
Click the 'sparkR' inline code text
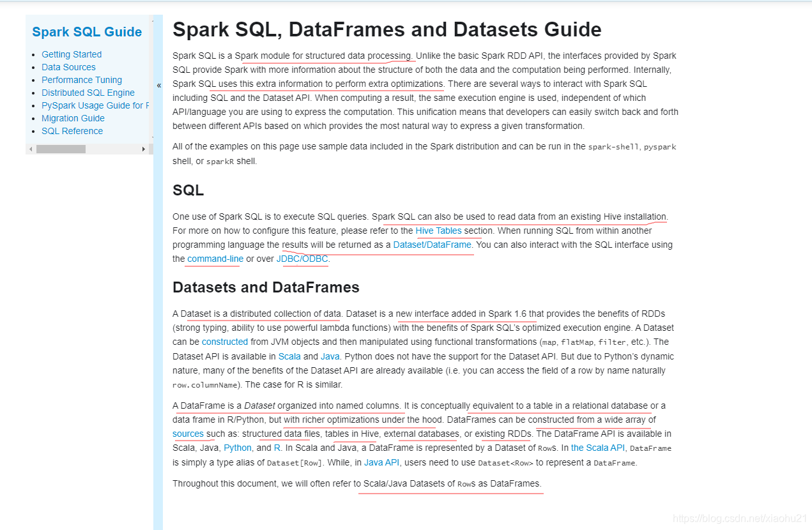220,162
